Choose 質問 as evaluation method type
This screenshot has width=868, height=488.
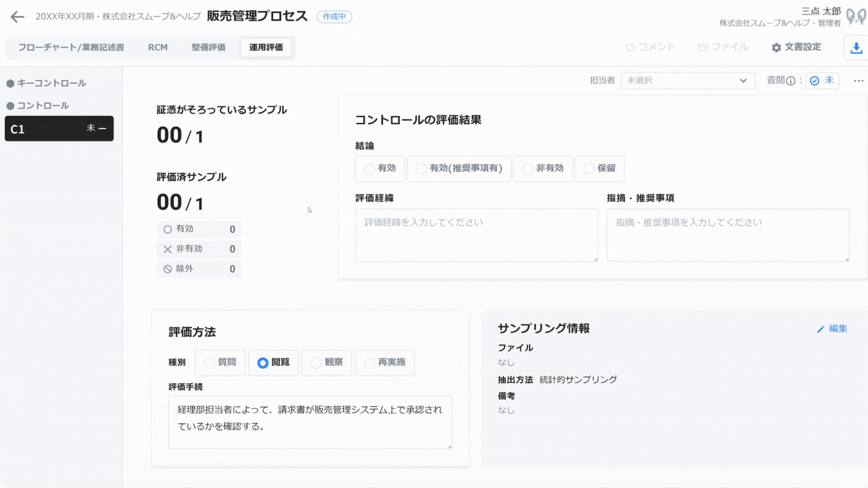point(209,363)
